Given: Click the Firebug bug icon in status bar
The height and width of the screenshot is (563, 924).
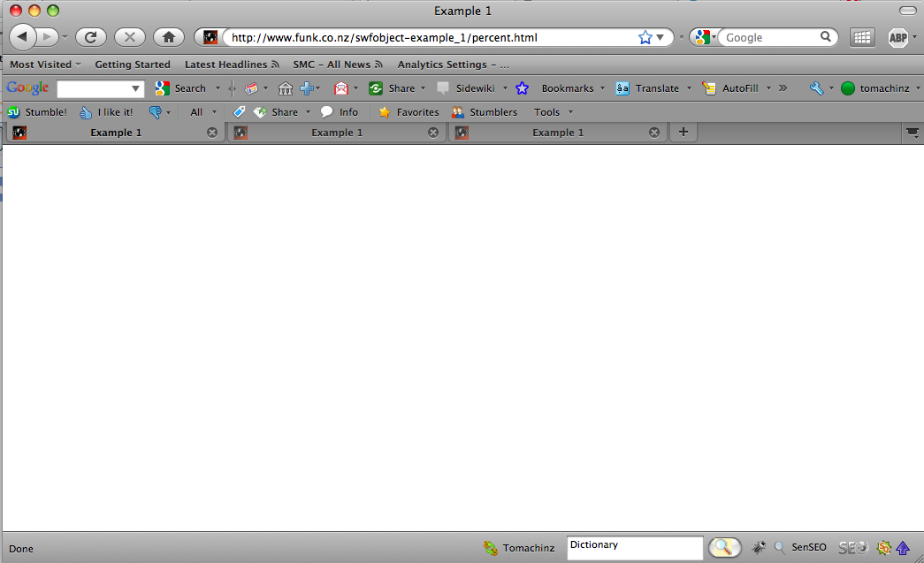Looking at the screenshot, I should 758,548.
